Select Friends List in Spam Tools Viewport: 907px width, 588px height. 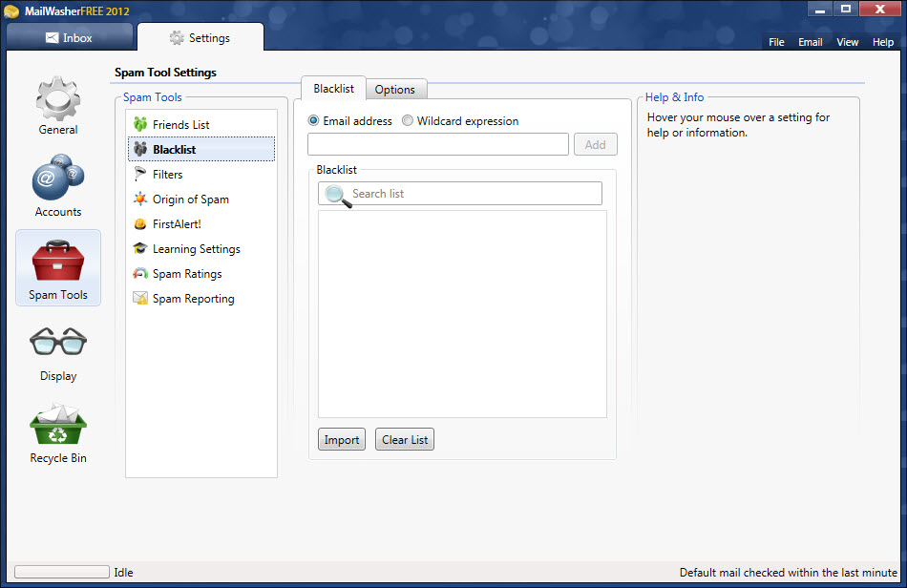pyautogui.click(x=201, y=124)
